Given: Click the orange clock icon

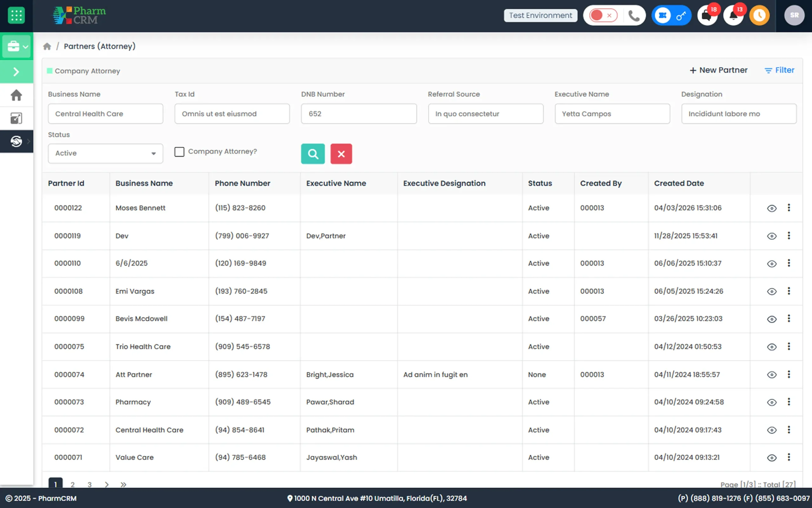Looking at the screenshot, I should pyautogui.click(x=759, y=16).
